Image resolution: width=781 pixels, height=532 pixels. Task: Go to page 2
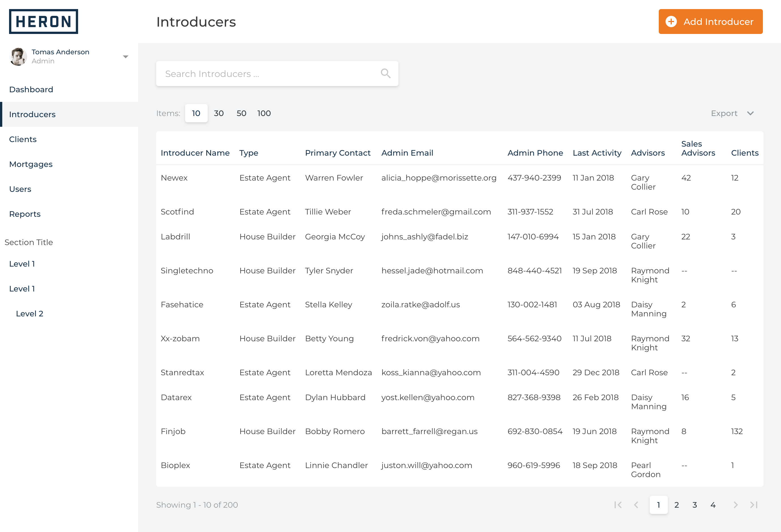[x=677, y=505]
